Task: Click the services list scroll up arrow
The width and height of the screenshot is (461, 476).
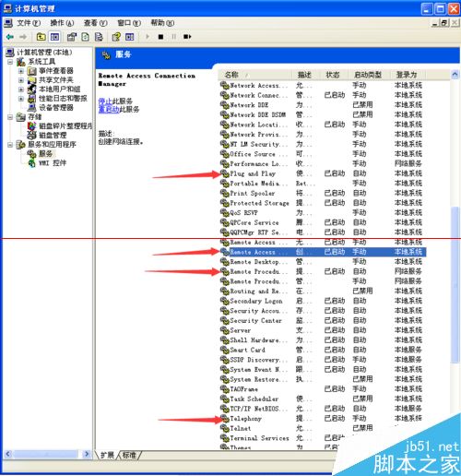Action: (x=455, y=75)
